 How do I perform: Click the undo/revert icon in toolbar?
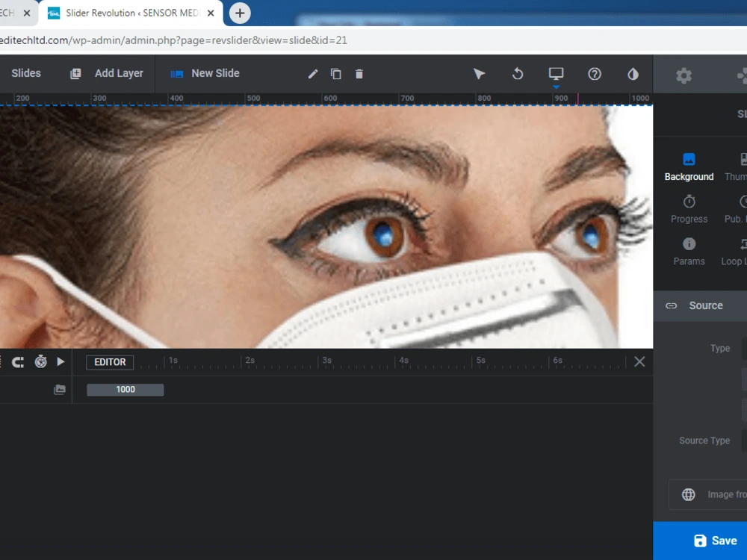click(x=518, y=74)
